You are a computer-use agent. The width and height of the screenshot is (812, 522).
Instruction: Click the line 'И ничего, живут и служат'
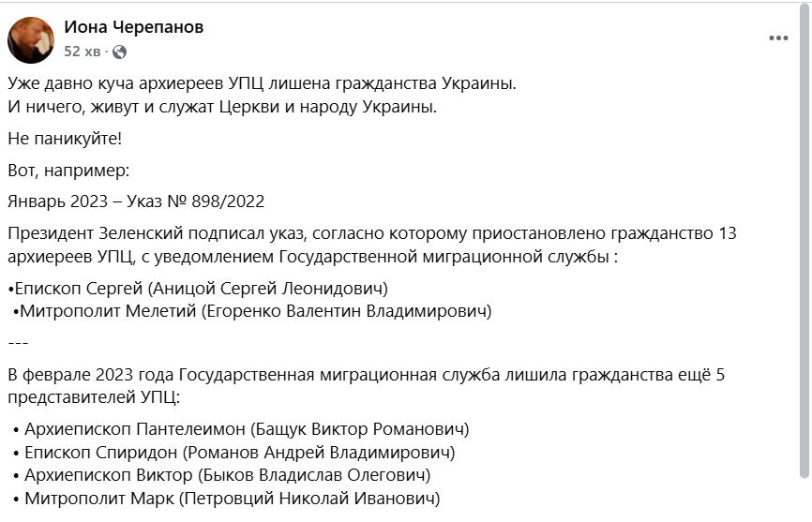click(x=222, y=107)
